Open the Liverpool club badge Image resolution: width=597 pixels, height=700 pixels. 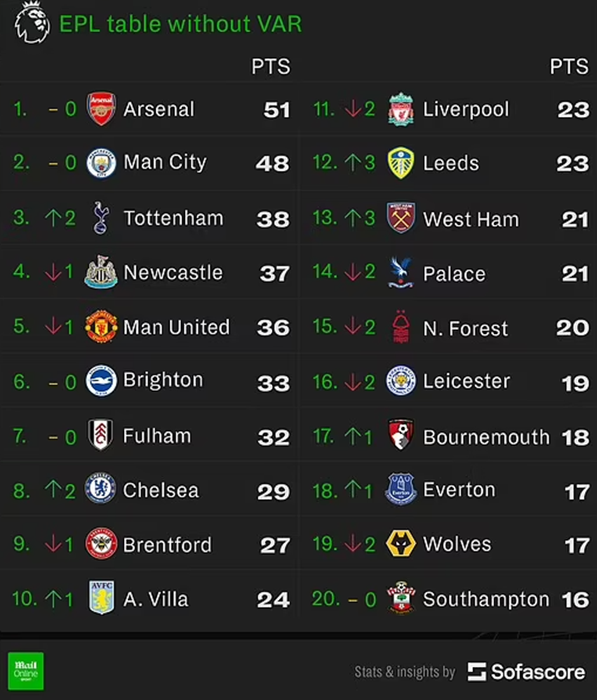pyautogui.click(x=401, y=109)
